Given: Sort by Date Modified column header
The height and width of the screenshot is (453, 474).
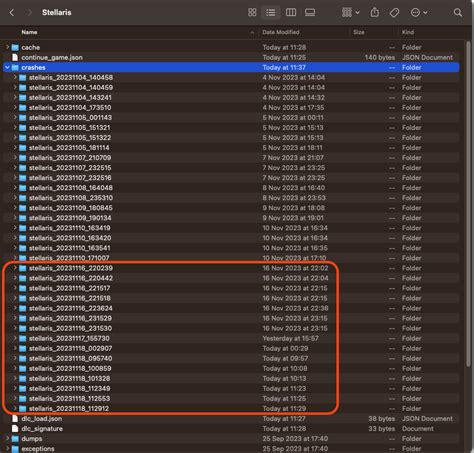Looking at the screenshot, I should click(x=281, y=32).
